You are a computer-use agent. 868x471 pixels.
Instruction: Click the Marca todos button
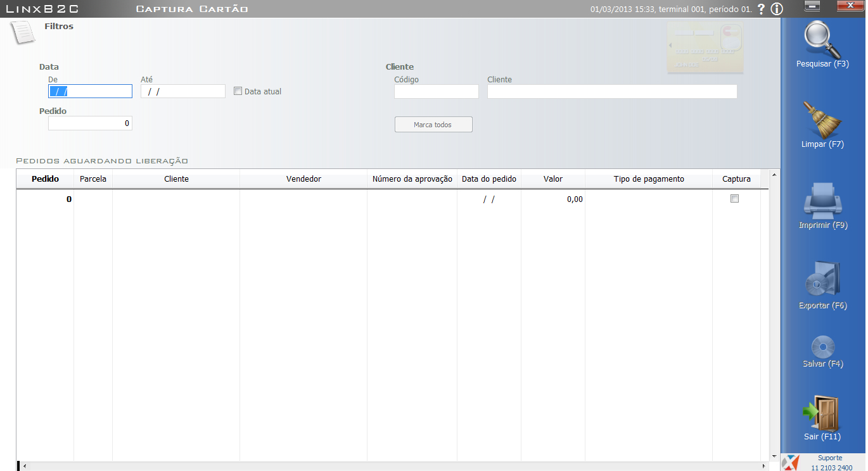pyautogui.click(x=433, y=125)
